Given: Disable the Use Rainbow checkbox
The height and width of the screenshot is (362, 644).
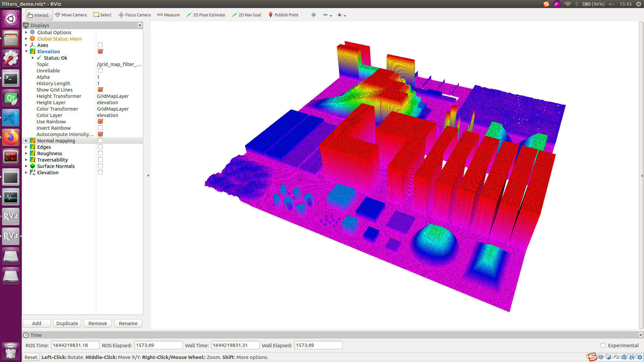Looking at the screenshot, I should coord(100,121).
